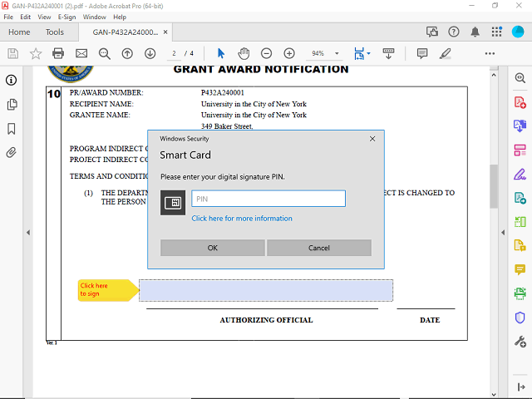Screen dimensions: 532x399
Task: Close the Windows Security dialog
Action: point(372,139)
